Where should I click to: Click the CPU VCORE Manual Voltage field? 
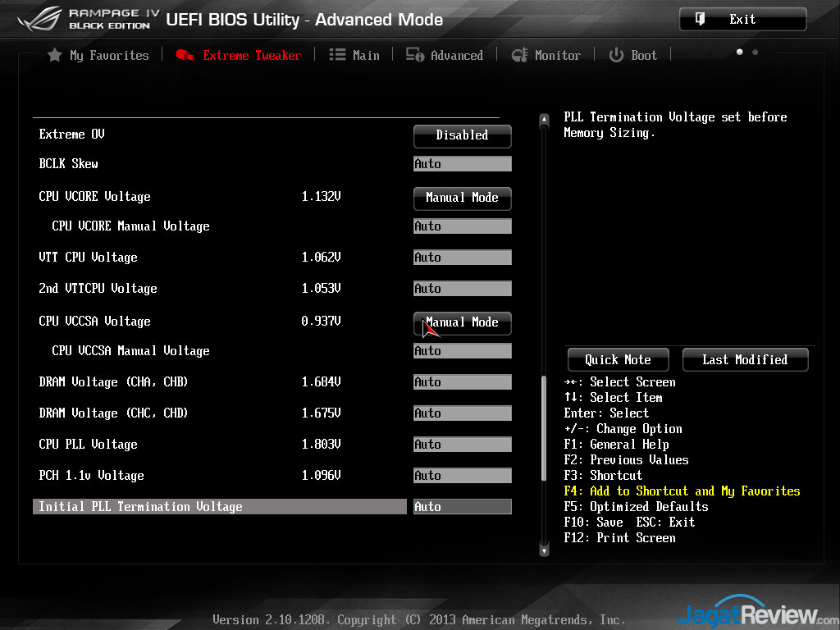pyautogui.click(x=463, y=226)
